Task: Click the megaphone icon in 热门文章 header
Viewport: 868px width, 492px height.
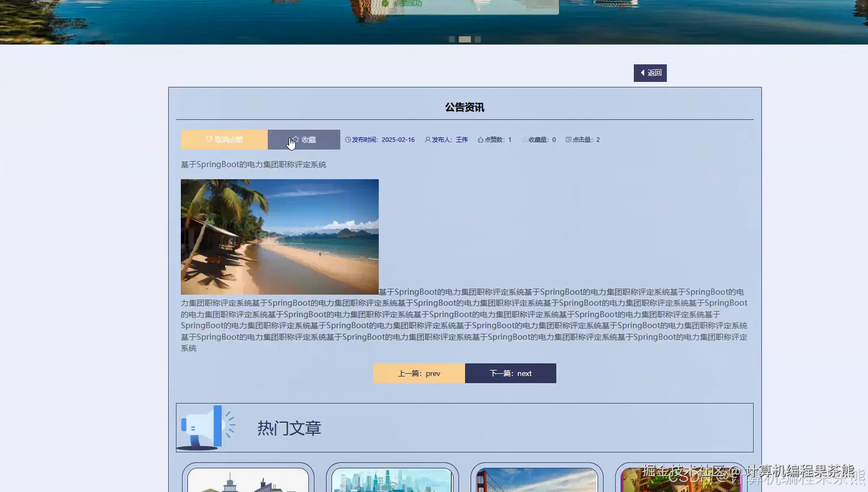Action: (x=207, y=428)
